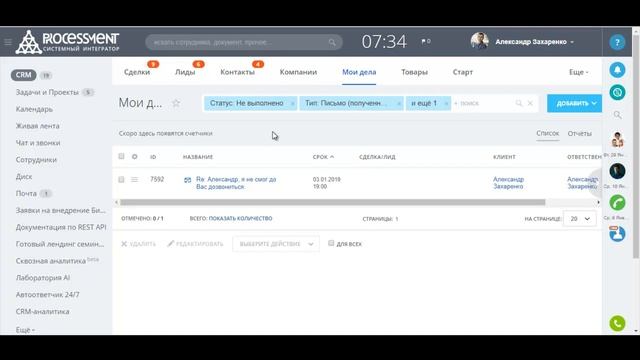Switch to Лиды tab
Screen dimensions: 640x360
tap(185, 72)
